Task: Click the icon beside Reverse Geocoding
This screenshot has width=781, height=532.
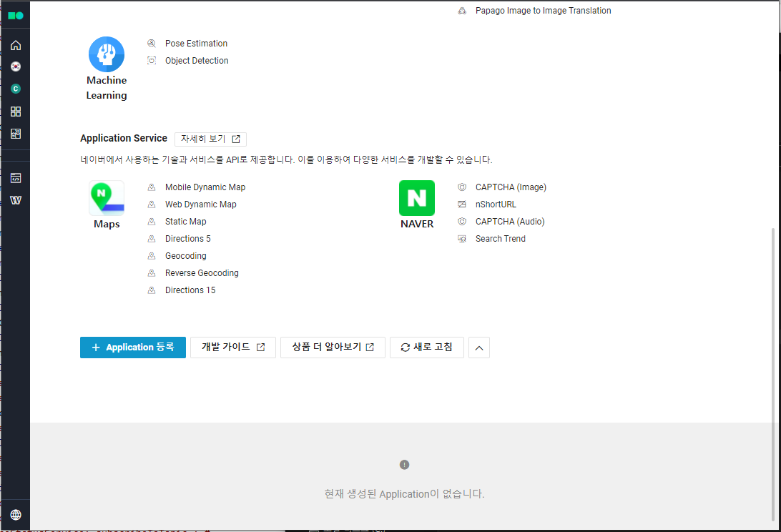Action: (x=152, y=273)
